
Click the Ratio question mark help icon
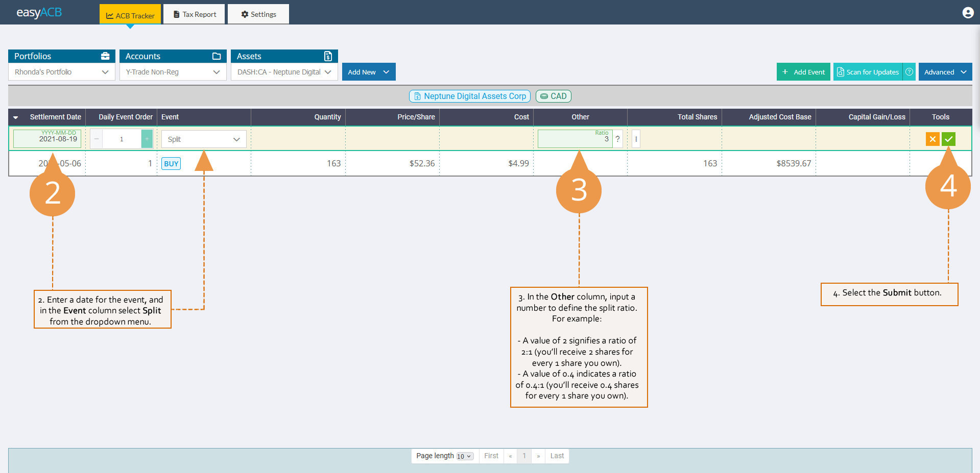617,139
